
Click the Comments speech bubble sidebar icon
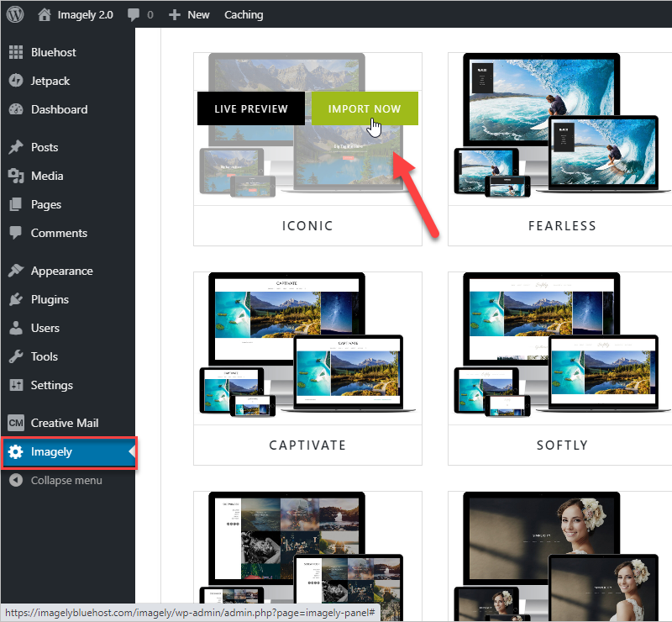tap(16, 233)
